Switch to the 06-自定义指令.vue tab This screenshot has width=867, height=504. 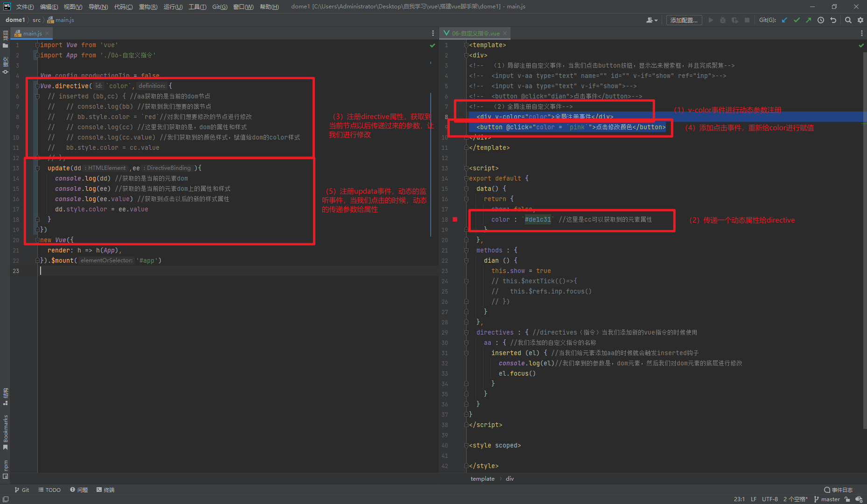pos(475,33)
